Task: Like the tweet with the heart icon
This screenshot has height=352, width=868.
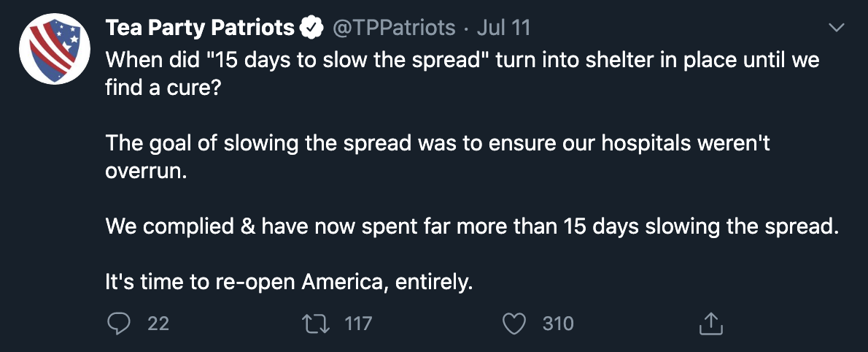Action: pyautogui.click(x=514, y=324)
